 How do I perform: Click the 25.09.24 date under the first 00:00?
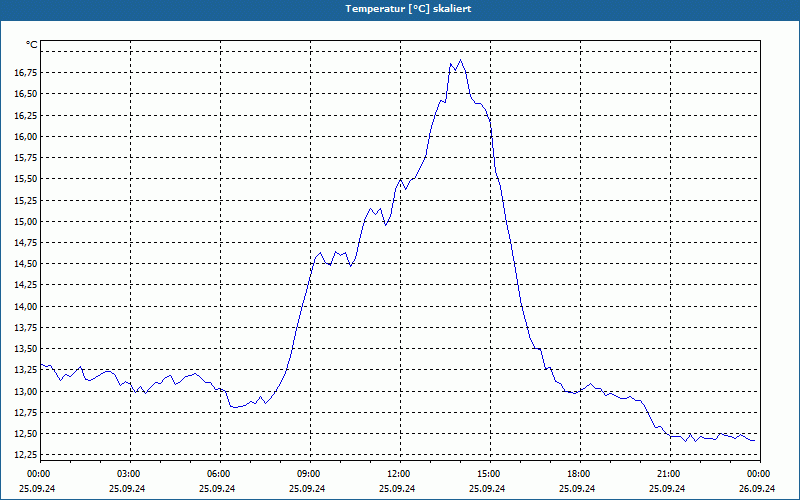(x=37, y=488)
